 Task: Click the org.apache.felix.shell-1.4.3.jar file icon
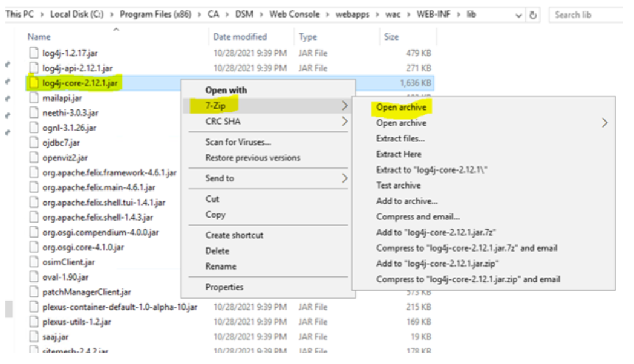[34, 217]
